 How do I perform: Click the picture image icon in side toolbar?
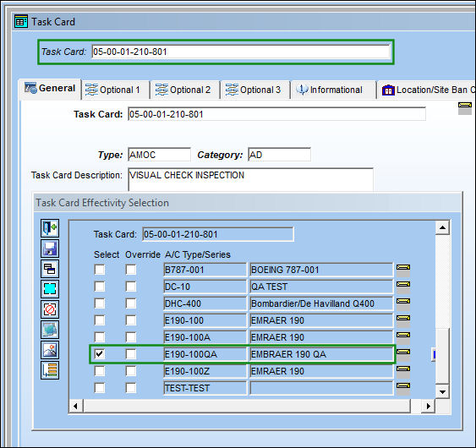pyautogui.click(x=50, y=350)
